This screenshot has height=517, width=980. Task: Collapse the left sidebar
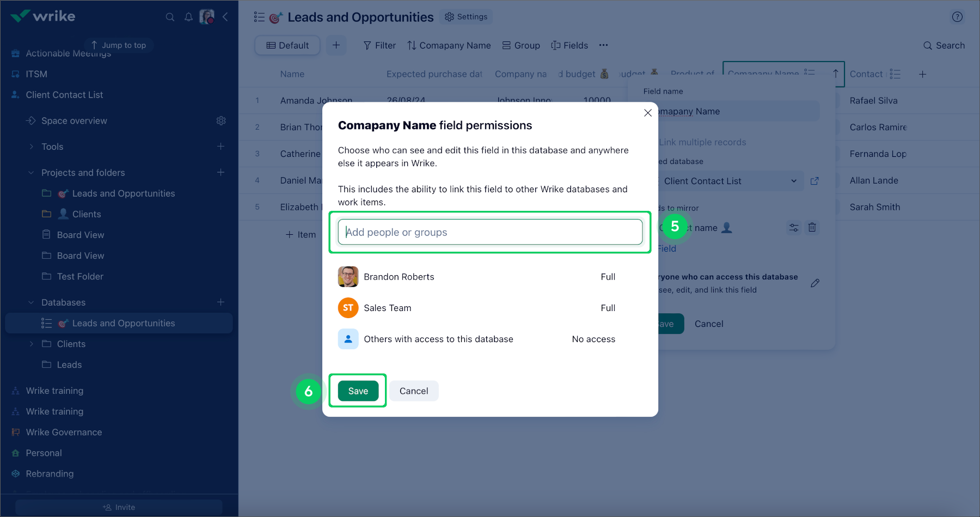pyautogui.click(x=225, y=17)
